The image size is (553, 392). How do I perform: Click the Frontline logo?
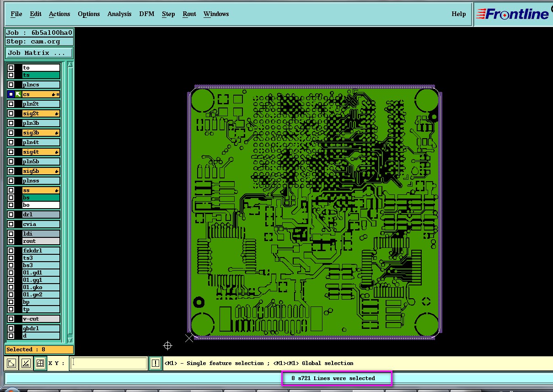click(x=512, y=14)
